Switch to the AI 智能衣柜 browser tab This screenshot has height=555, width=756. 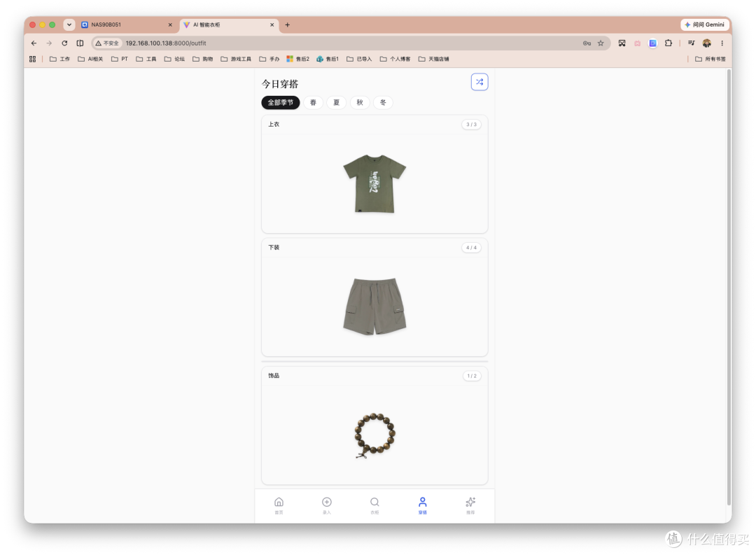(x=230, y=24)
